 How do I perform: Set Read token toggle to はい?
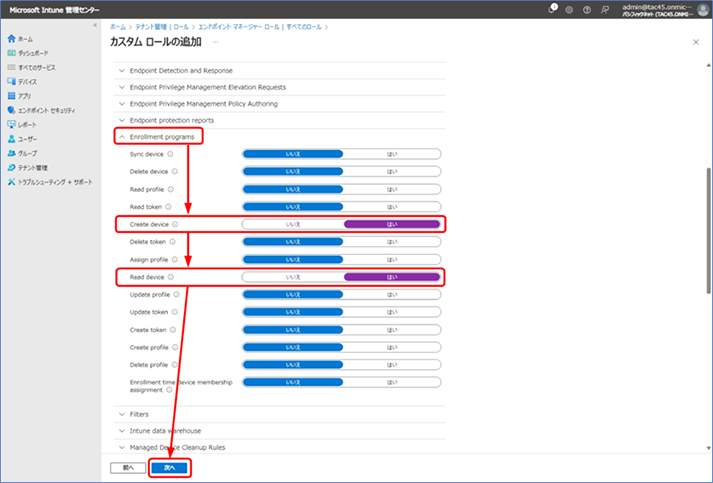(392, 207)
